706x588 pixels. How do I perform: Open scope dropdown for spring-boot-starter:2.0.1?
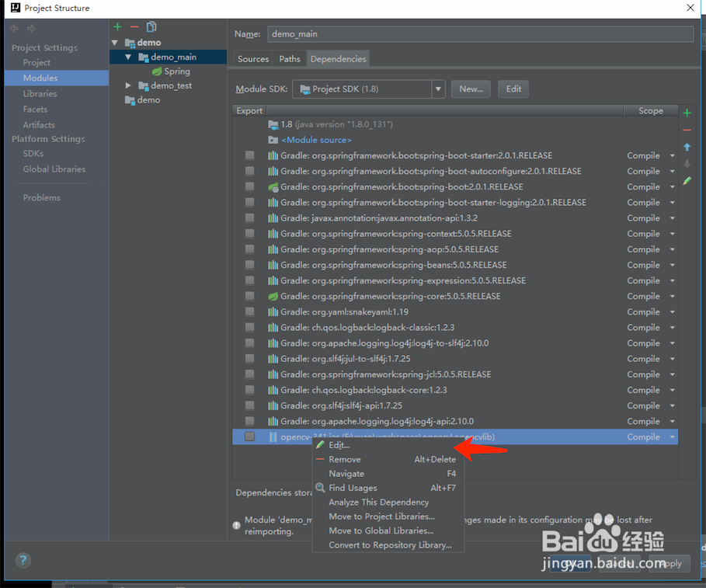click(673, 156)
